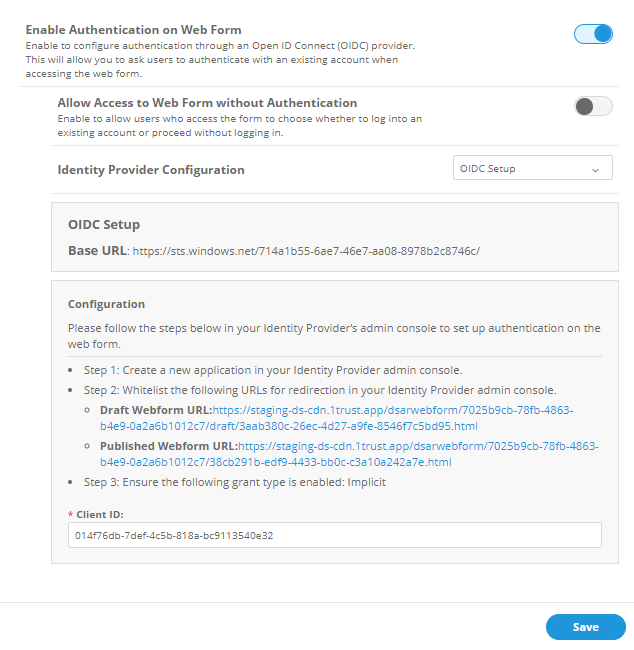Click the Save button

coord(585,627)
